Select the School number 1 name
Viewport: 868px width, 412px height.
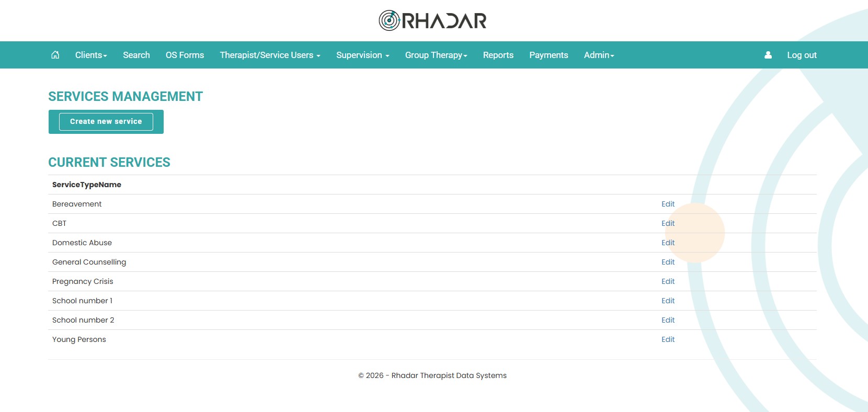[x=82, y=301]
